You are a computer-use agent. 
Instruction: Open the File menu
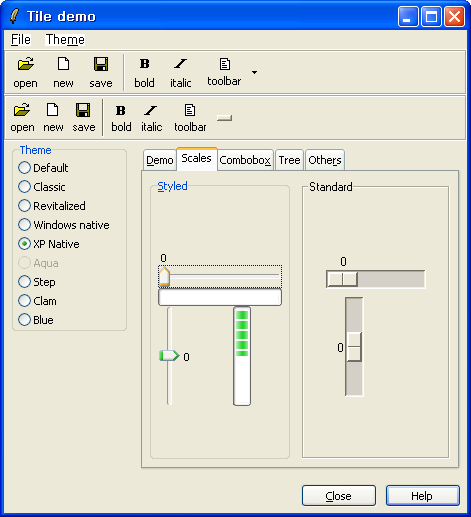point(21,39)
